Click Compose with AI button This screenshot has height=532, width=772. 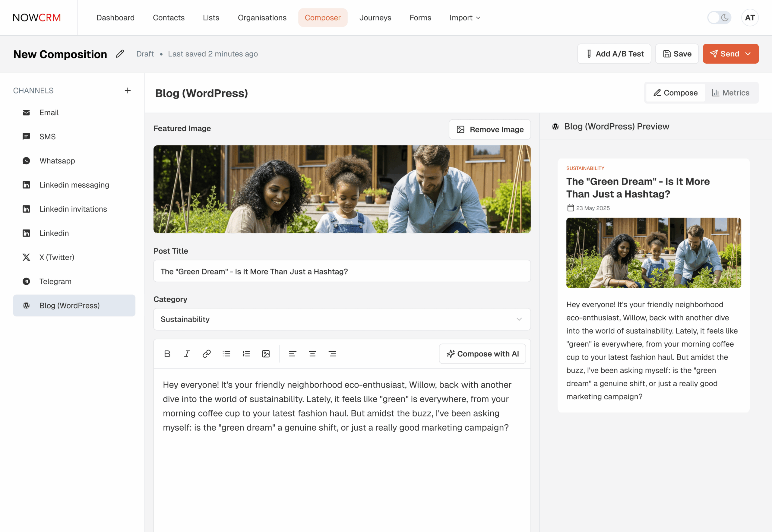482,354
